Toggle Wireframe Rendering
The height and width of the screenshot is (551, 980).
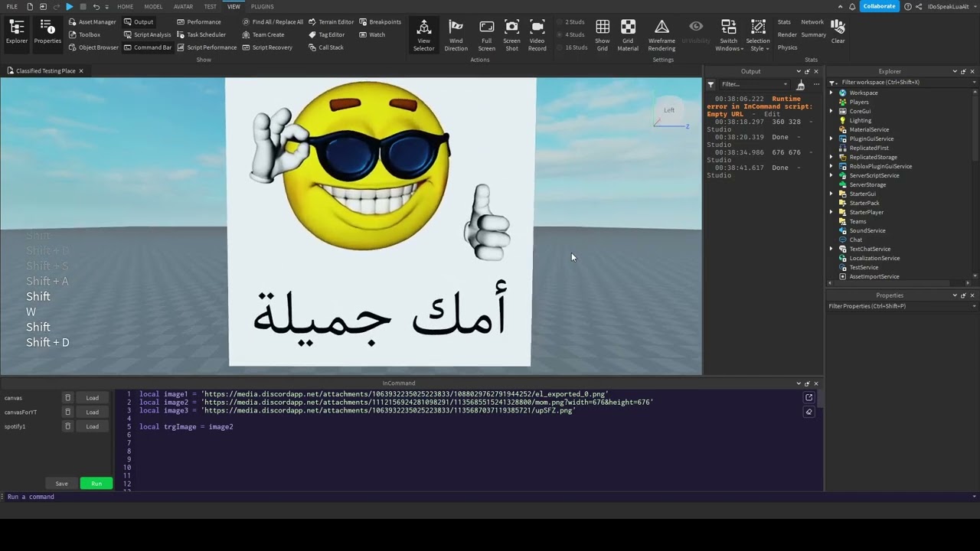[661, 35]
